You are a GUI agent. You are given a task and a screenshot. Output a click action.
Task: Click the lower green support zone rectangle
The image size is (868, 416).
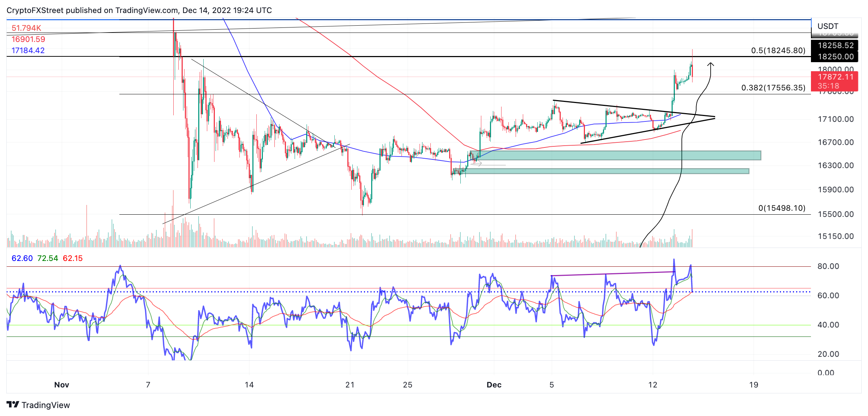pos(601,171)
